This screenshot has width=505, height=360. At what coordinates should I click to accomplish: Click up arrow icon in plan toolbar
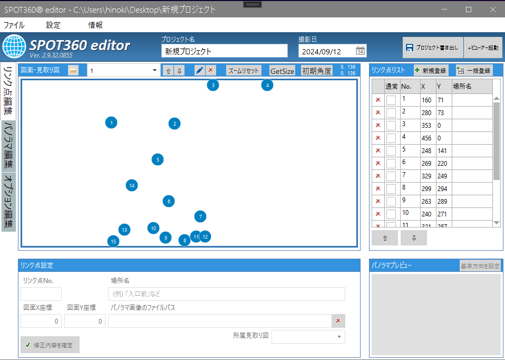tap(168, 71)
